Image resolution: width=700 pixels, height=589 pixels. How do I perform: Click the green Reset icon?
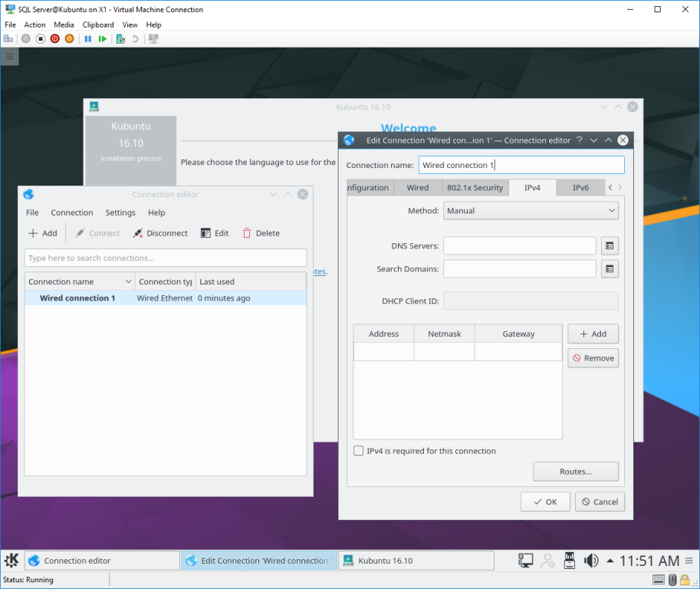pos(102,39)
